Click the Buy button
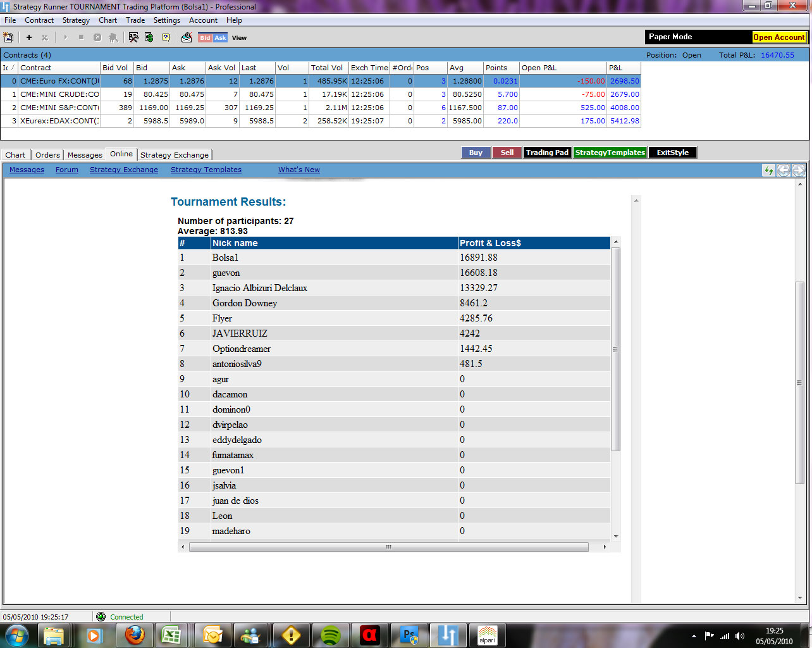 tap(476, 153)
